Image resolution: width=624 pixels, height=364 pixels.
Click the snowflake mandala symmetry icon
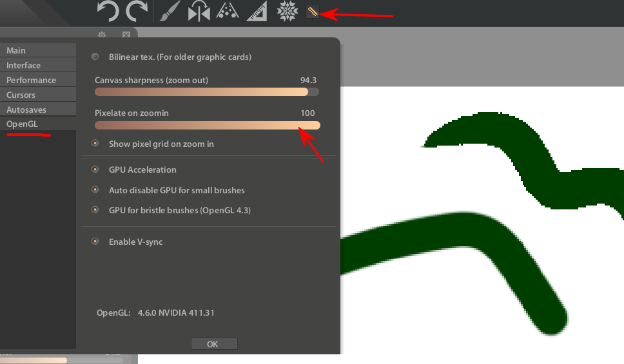pyautogui.click(x=286, y=11)
